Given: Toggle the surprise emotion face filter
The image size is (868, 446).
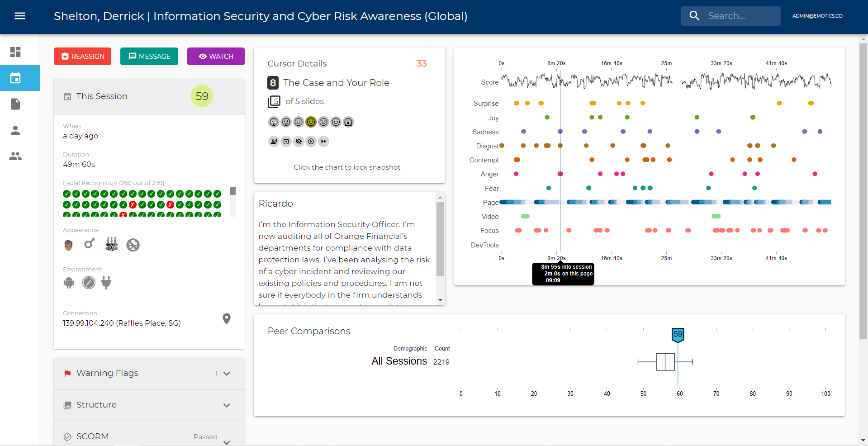Looking at the screenshot, I should click(x=274, y=122).
